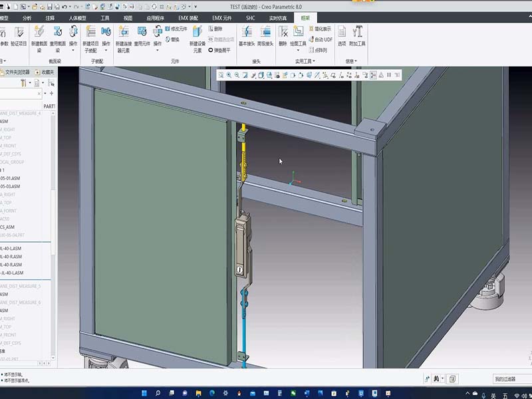Select the 新建连接器元素 tool

(123, 32)
